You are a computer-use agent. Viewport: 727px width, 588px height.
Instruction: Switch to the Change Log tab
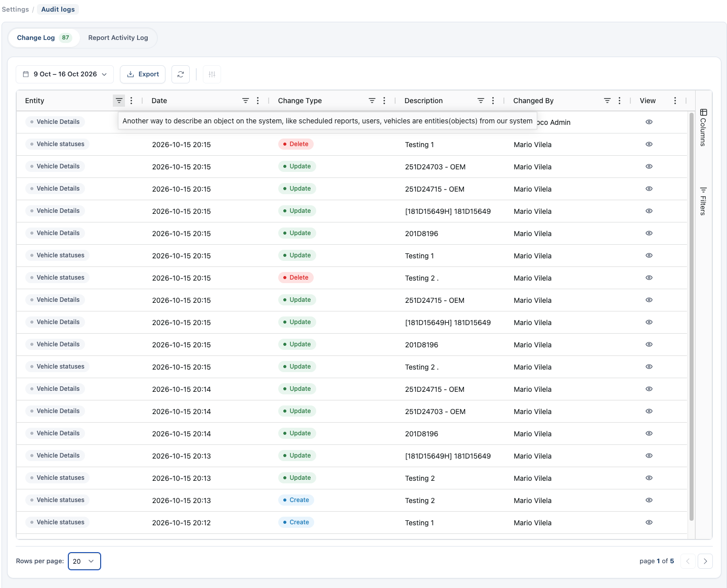pos(44,38)
